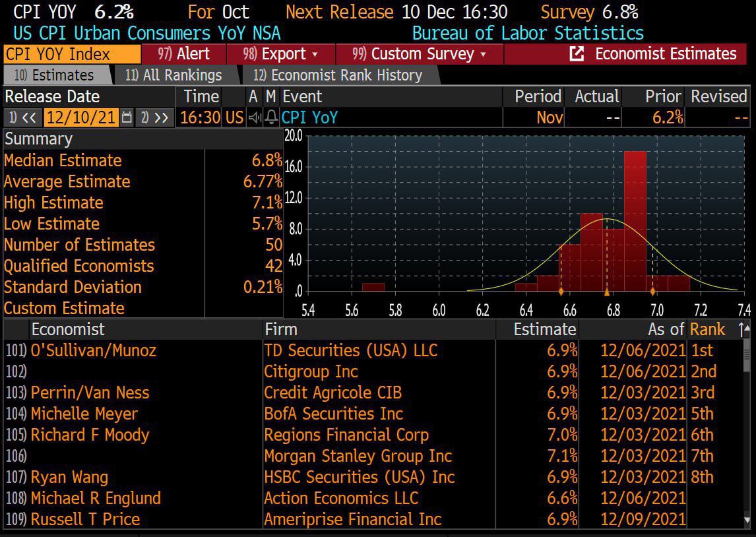Open the Export dropdown

click(x=280, y=54)
